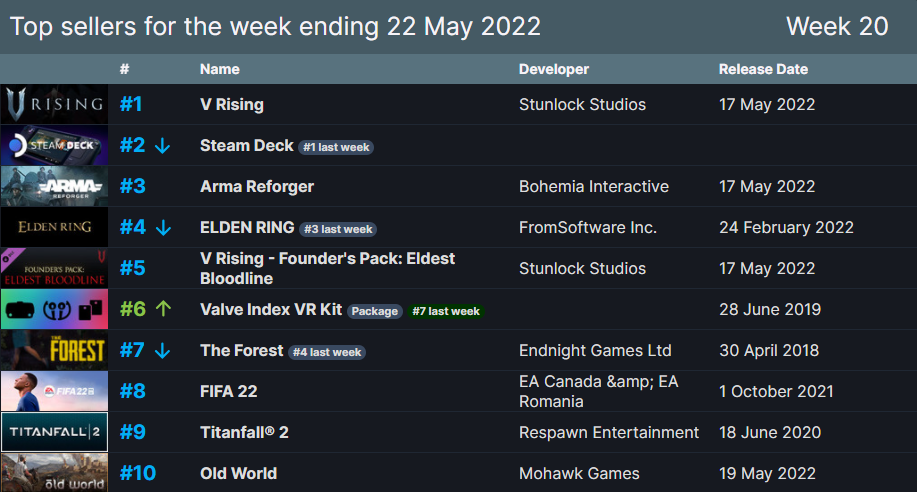
Task: Click the '#1 last week' badge
Action: 336,147
